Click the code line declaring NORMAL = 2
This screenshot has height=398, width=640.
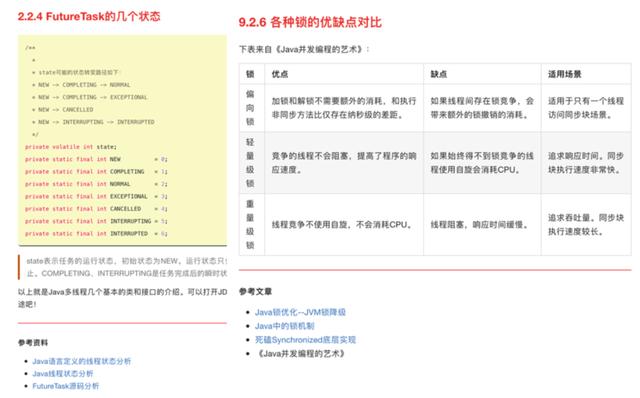pyautogui.click(x=96, y=184)
